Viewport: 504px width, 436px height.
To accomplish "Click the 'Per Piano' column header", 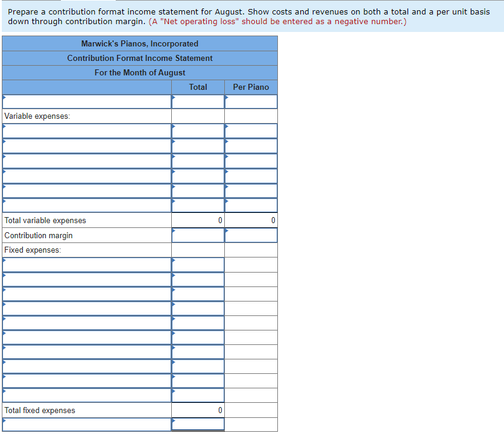I will pyautogui.click(x=251, y=87).
